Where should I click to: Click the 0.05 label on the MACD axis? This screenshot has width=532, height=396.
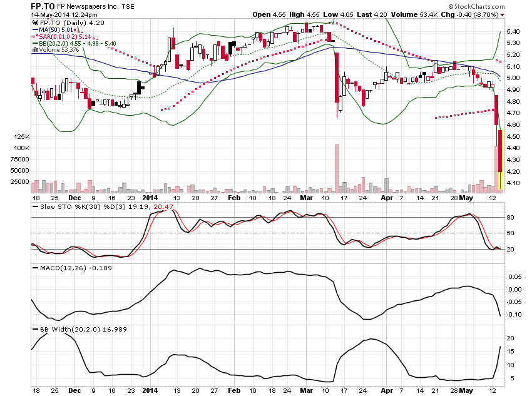pyautogui.click(x=515, y=277)
